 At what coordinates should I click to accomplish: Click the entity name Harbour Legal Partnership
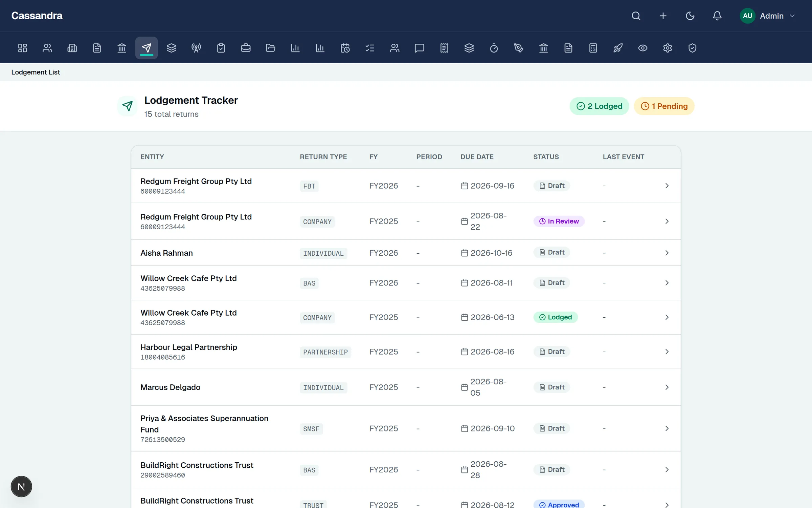point(189,347)
